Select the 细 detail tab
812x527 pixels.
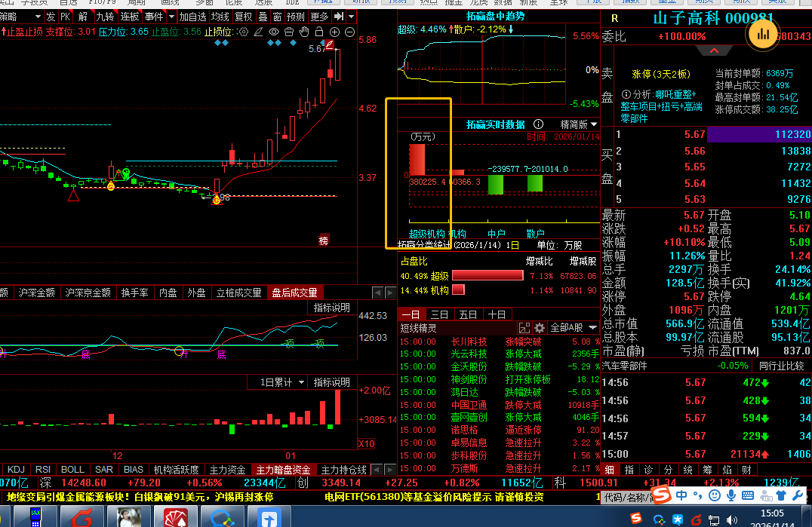click(610, 470)
